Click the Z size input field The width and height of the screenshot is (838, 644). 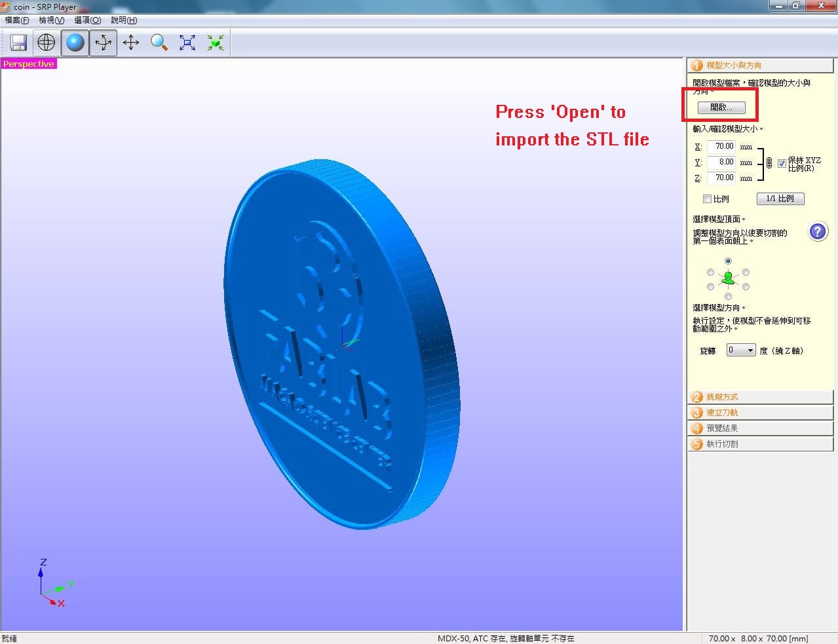click(721, 178)
